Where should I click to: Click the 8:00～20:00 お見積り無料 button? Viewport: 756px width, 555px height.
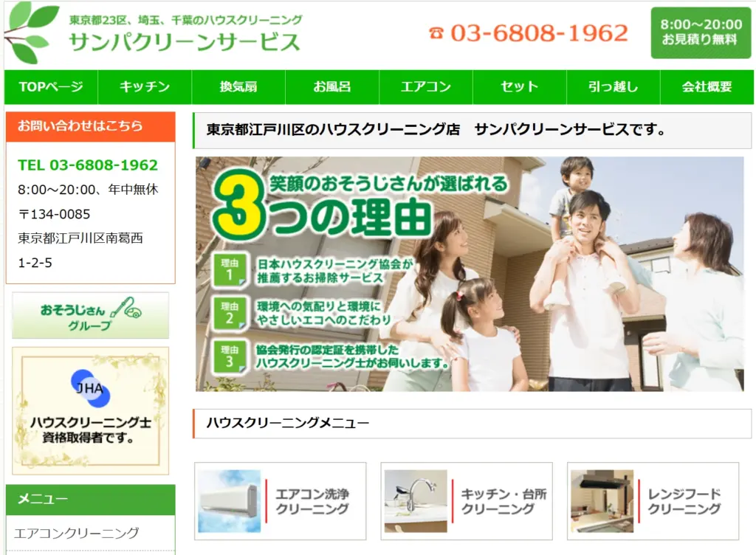(701, 32)
